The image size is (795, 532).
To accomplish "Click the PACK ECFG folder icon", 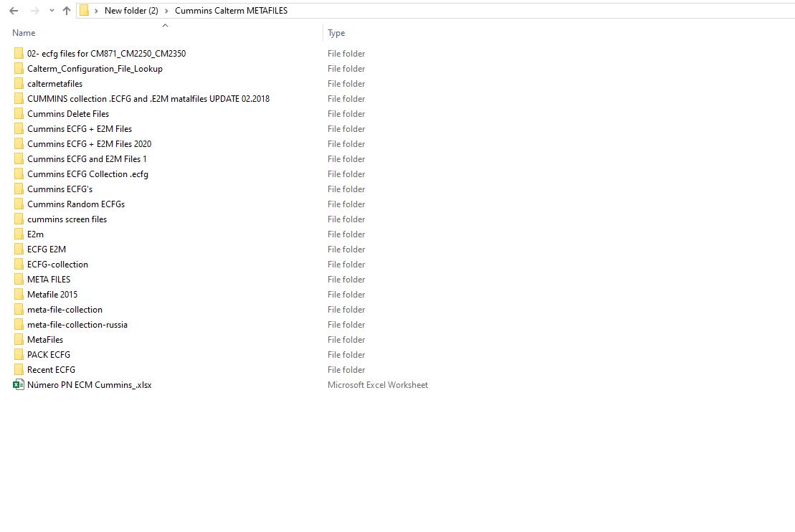I will pyautogui.click(x=19, y=355).
